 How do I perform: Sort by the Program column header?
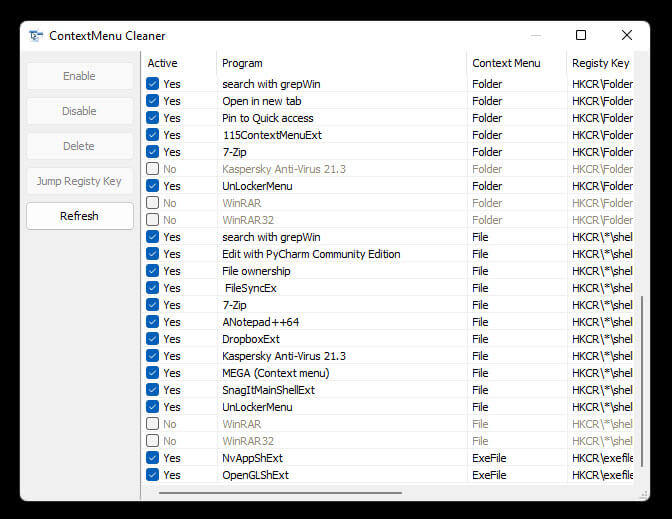pyautogui.click(x=342, y=63)
